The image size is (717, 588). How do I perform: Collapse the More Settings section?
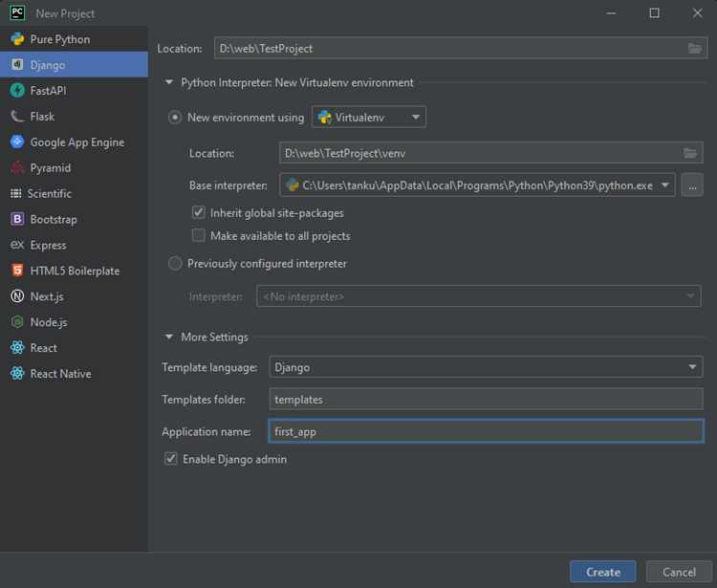[168, 337]
